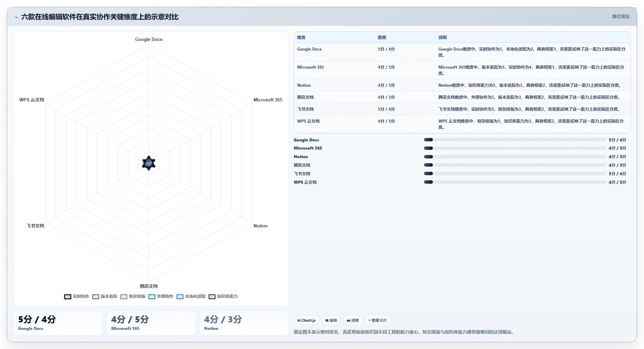Hide the 知识库能力 dataset via legend
The image size is (644, 349).
coord(212,296)
